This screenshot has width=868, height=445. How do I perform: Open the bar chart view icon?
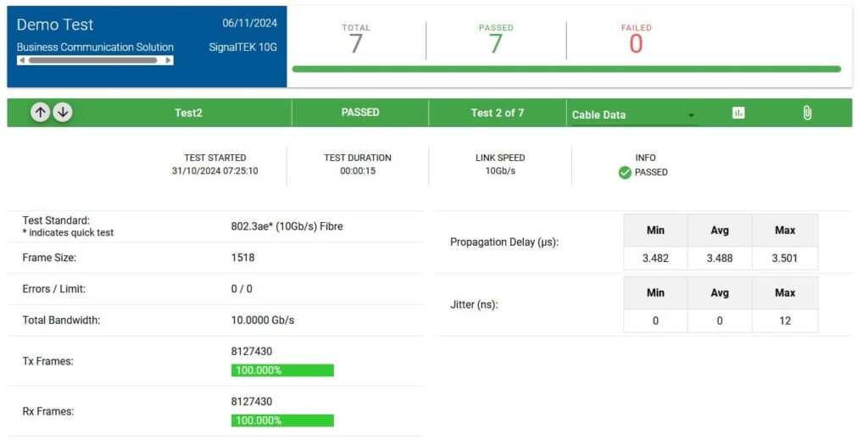[x=738, y=113]
